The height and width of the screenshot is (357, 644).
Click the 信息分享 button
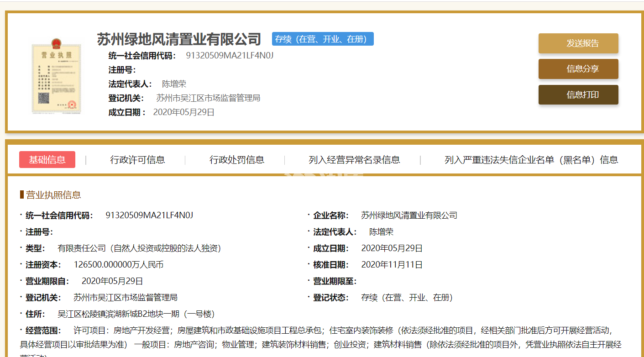pos(578,69)
